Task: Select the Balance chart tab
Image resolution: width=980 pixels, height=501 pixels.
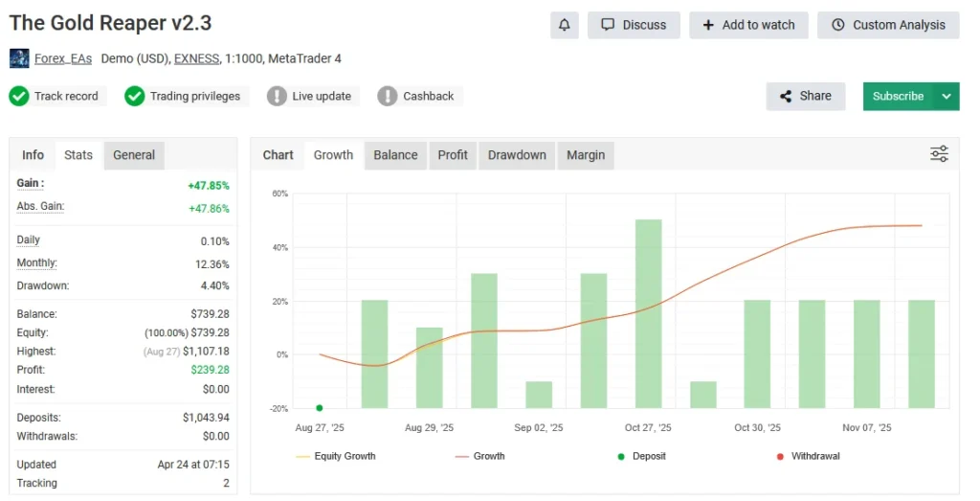Action: 395,155
